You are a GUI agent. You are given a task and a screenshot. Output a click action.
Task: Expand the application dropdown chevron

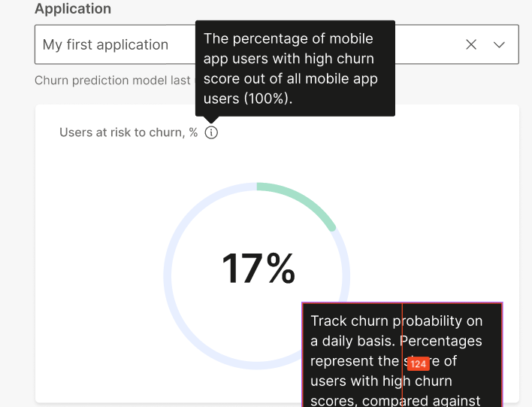[x=499, y=44]
